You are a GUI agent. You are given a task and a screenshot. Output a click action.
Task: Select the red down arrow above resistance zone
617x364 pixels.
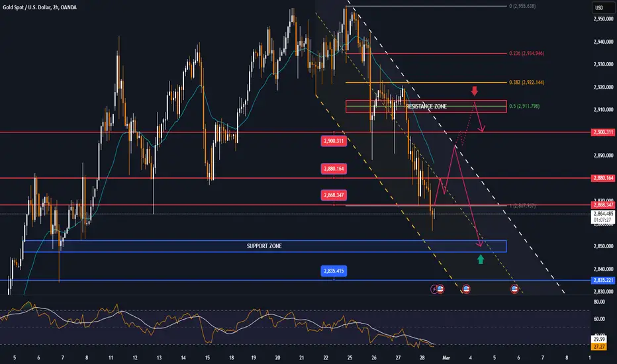coord(475,91)
